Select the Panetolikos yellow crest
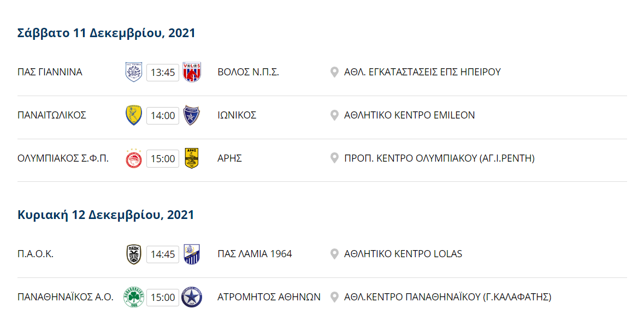Viewport: 644px width, 320px height. (133, 115)
